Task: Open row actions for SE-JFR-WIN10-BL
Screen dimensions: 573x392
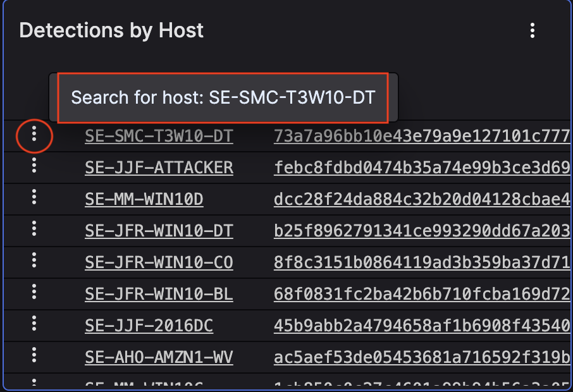Action: click(34, 293)
